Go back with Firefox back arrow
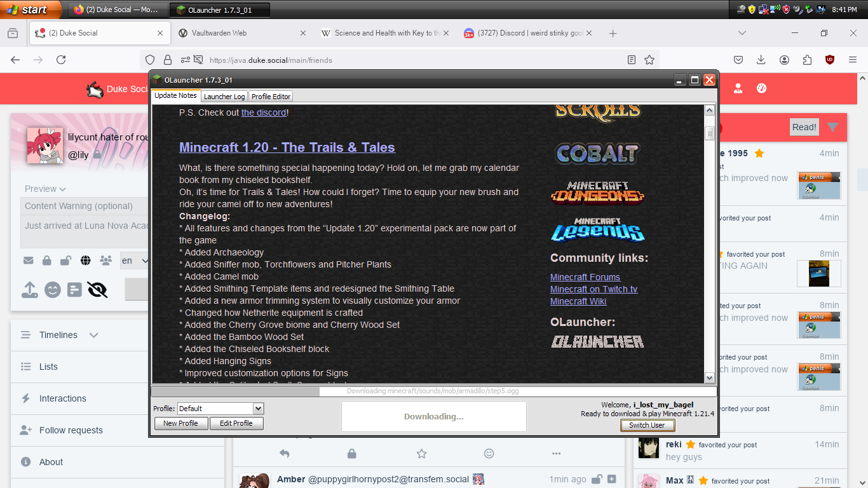The height and width of the screenshot is (488, 868). click(x=15, y=60)
